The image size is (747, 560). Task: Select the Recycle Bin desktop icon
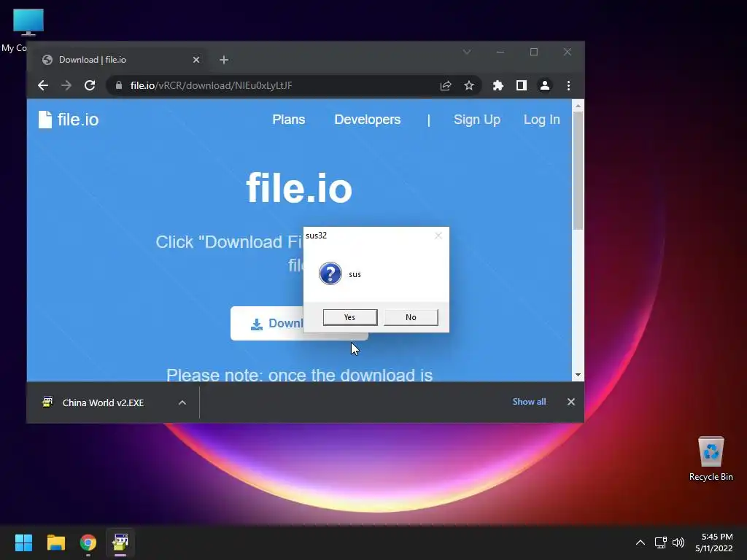click(x=711, y=459)
